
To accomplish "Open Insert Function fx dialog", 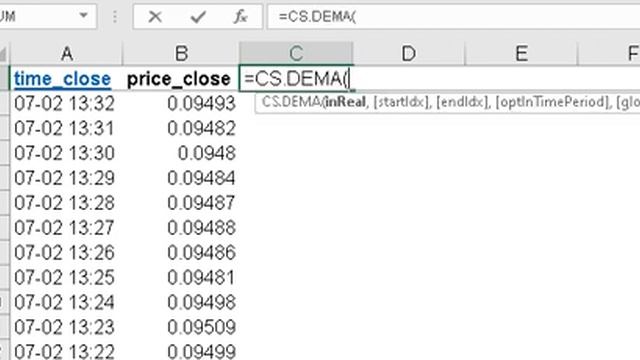I will pyautogui.click(x=240, y=17).
